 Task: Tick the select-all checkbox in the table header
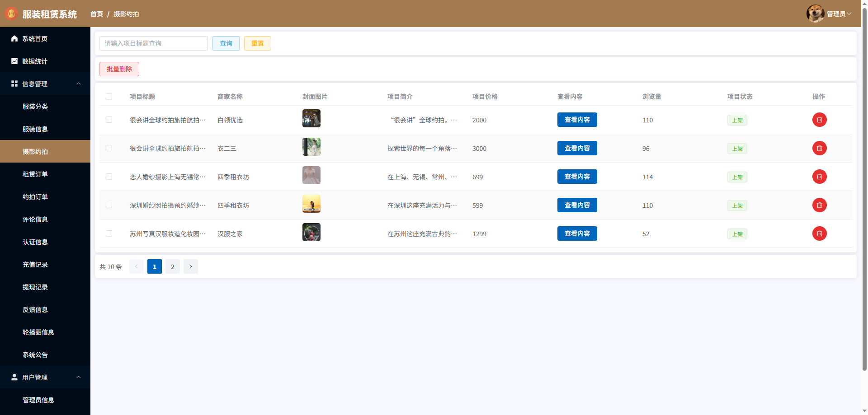tap(109, 97)
